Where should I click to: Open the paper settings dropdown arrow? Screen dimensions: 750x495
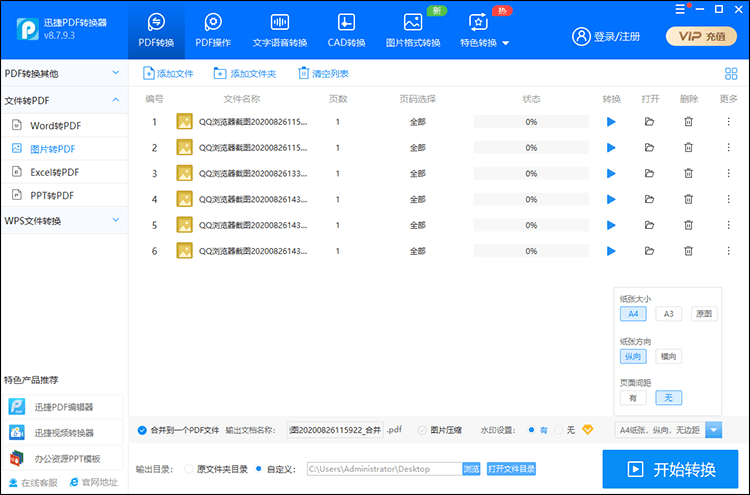tap(714, 430)
